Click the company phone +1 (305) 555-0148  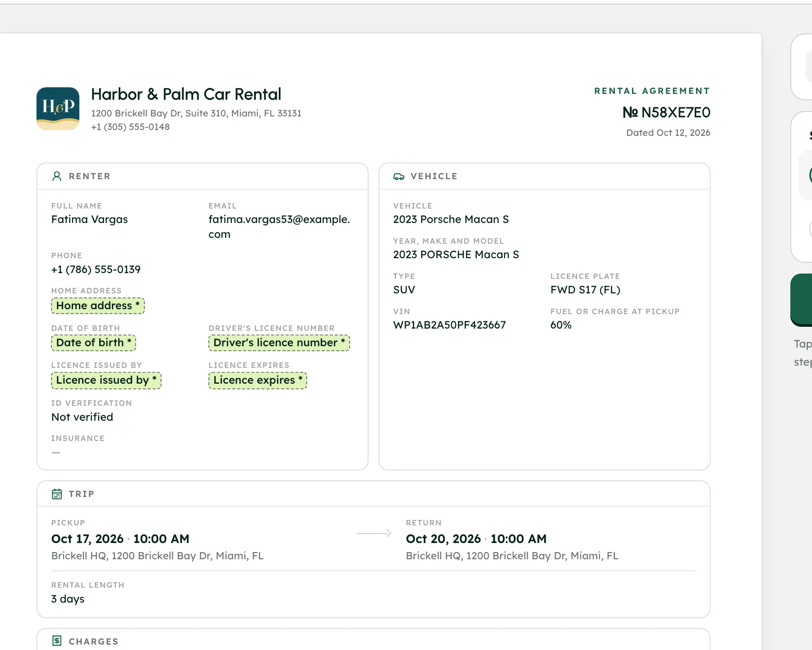tap(130, 127)
